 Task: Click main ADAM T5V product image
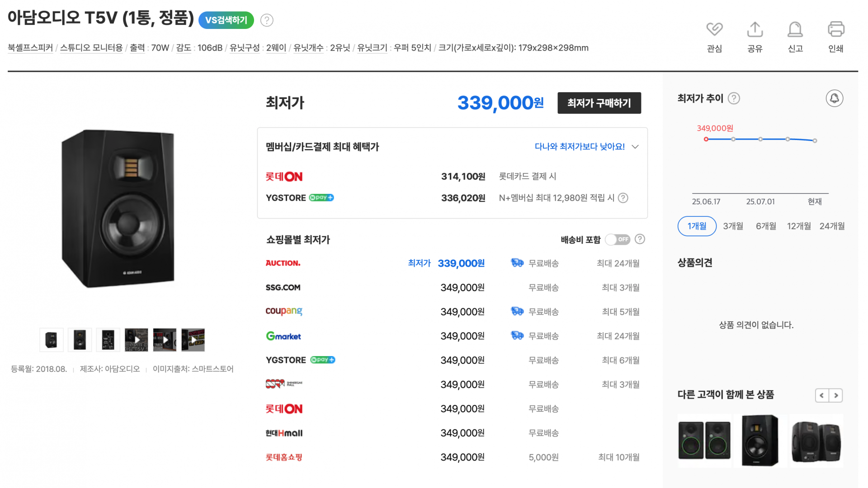click(x=118, y=208)
